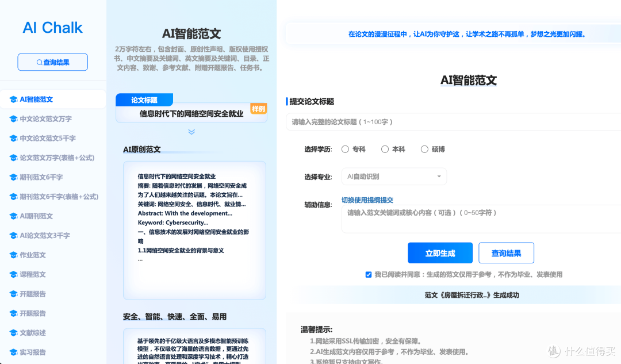The height and width of the screenshot is (364, 621).
Task: Expand the double chevron under the sample title
Action: point(191,132)
